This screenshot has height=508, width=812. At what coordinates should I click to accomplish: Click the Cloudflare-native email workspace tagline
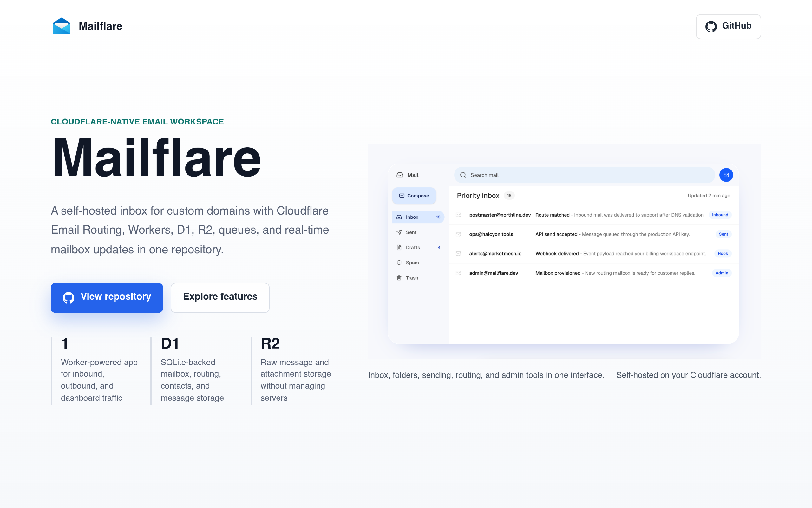(x=137, y=122)
